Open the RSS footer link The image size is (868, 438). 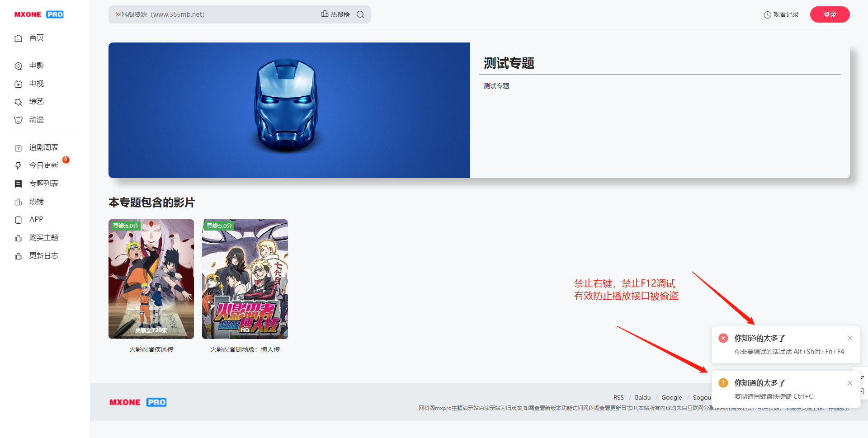click(x=618, y=397)
